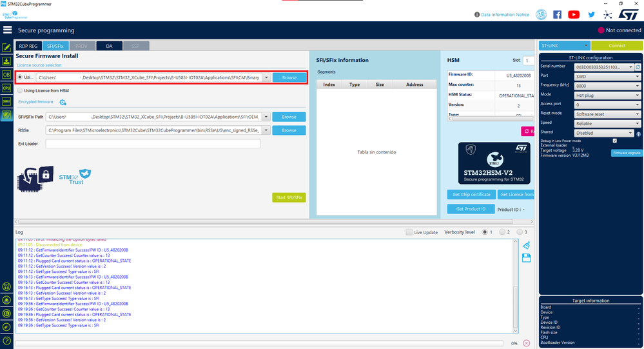The width and height of the screenshot is (644, 349).
Task: Set verbosity level to 2
Action: point(502,232)
